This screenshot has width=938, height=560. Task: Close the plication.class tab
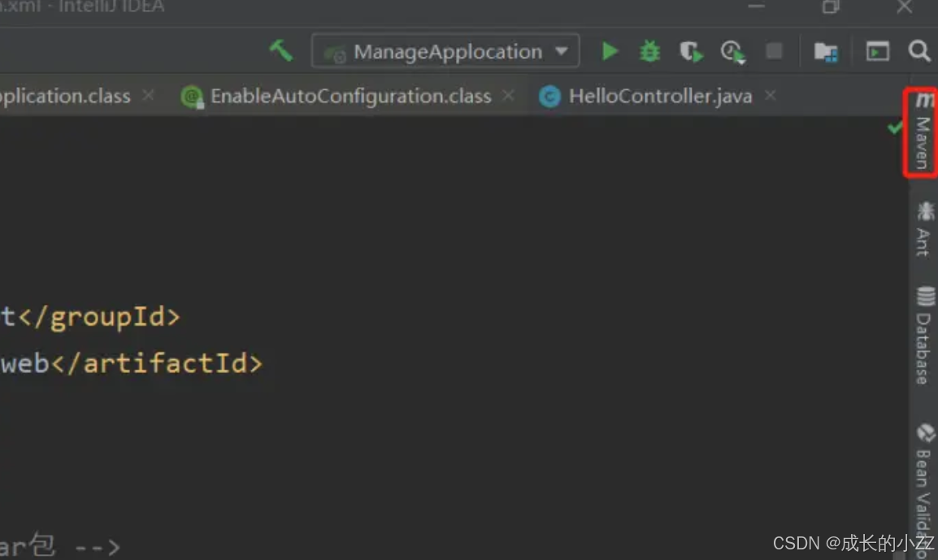click(149, 95)
